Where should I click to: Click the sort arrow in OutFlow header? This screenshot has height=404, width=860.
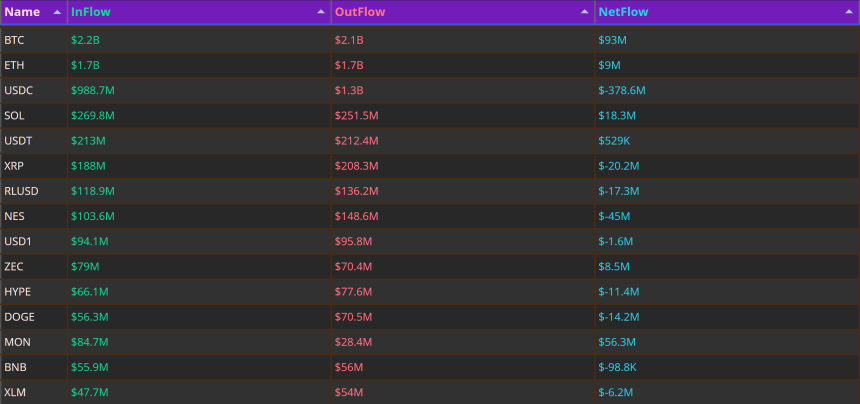point(585,12)
